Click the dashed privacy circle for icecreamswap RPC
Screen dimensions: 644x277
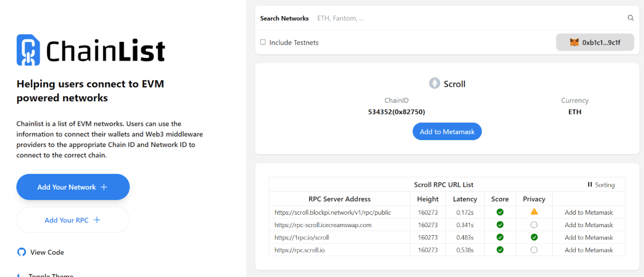pyautogui.click(x=534, y=225)
